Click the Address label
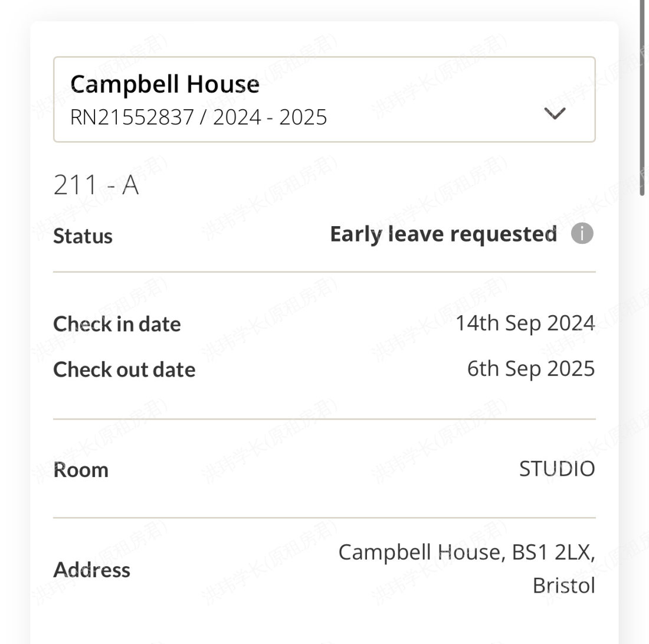Viewport: 649px width, 644px height. tap(91, 570)
